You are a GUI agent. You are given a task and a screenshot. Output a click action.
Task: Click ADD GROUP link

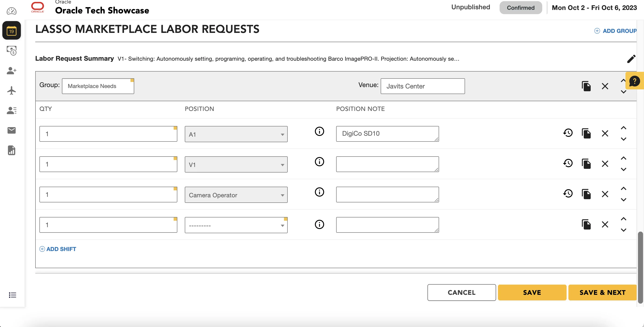pyautogui.click(x=615, y=31)
